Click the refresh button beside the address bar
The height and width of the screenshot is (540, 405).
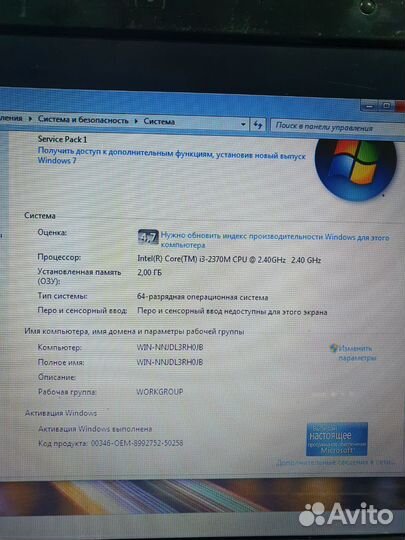click(x=258, y=125)
